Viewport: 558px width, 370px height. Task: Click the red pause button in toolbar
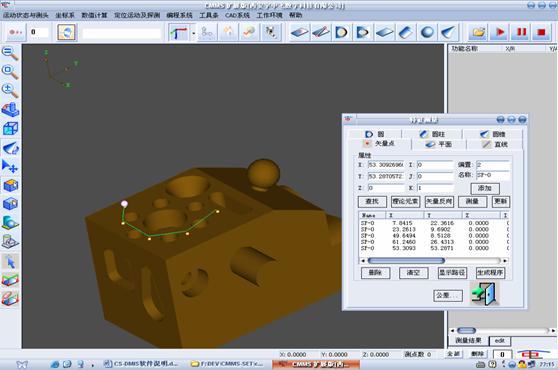point(521,32)
